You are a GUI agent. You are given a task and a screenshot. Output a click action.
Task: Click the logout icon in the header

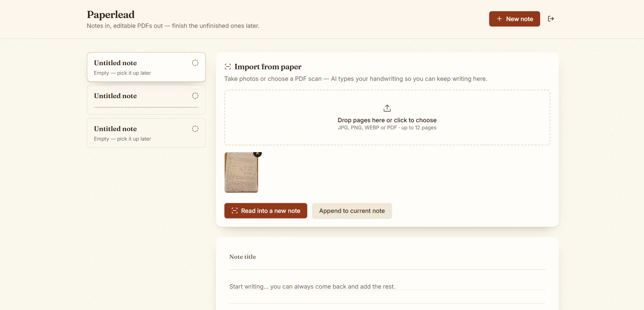click(x=551, y=19)
